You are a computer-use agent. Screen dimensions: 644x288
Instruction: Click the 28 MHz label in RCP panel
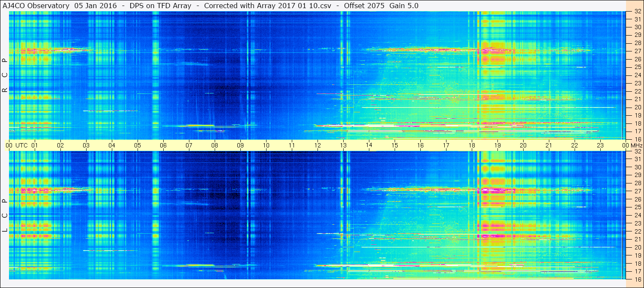[x=637, y=43]
